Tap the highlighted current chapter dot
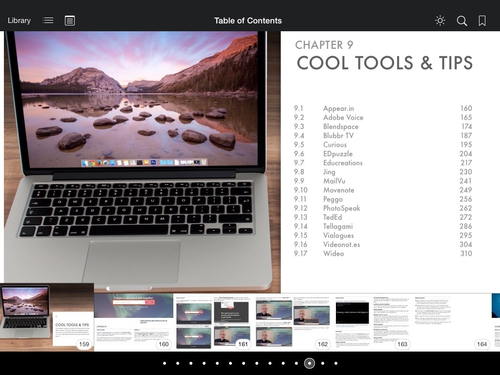This screenshot has width=500, height=375. [x=309, y=363]
